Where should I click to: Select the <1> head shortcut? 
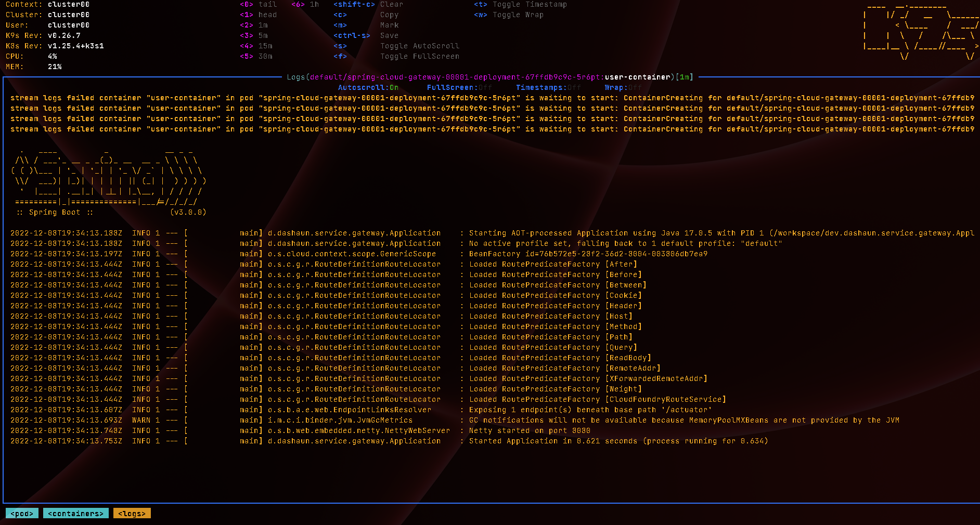pyautogui.click(x=259, y=15)
